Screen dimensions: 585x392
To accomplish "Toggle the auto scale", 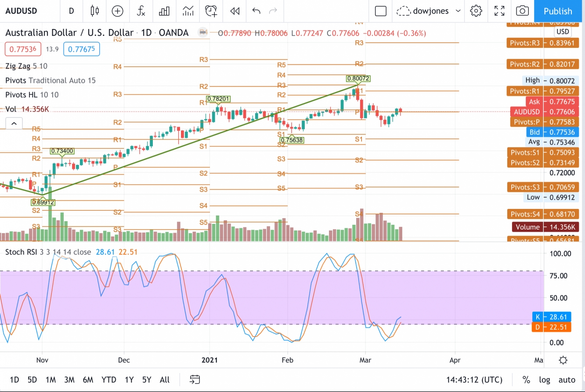I will point(567,380).
